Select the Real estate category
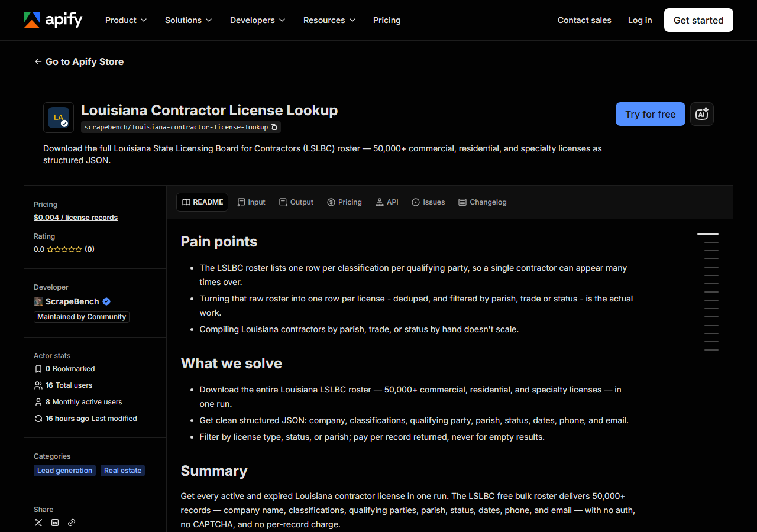Screen dimensions: 757x532 pyautogui.click(x=122, y=471)
